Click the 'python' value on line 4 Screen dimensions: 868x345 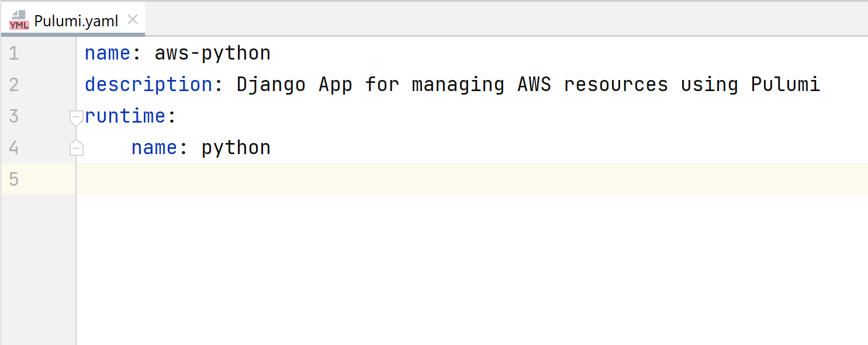click(x=236, y=148)
